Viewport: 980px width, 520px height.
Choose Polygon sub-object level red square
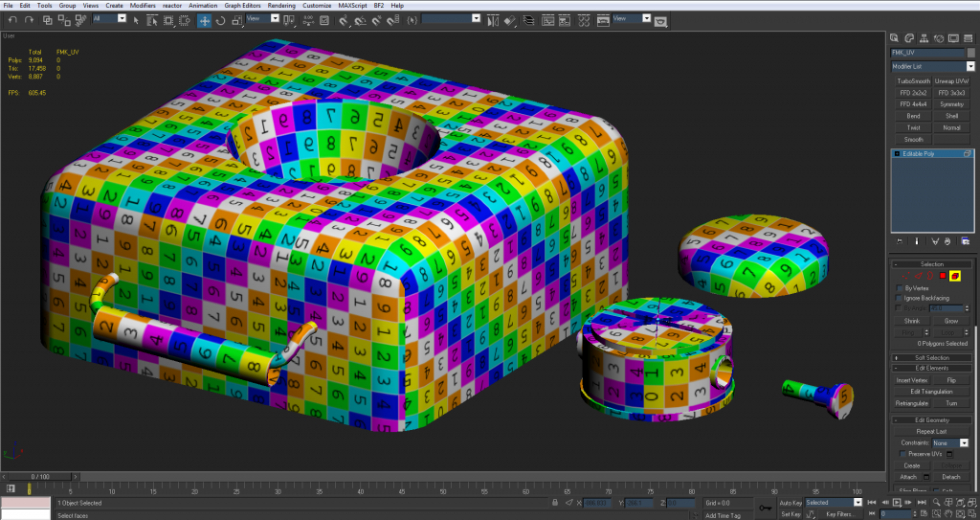pos(942,276)
